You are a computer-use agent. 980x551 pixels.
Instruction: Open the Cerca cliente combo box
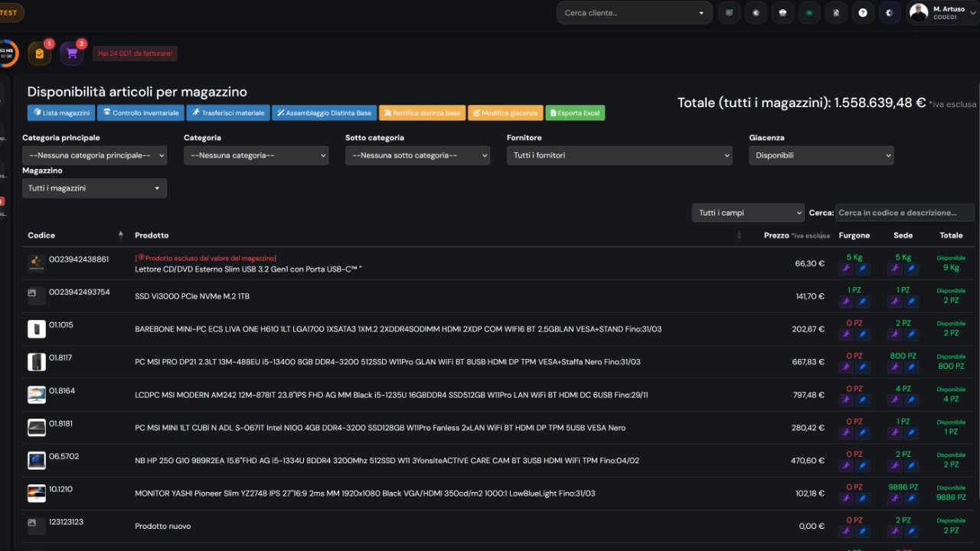(x=634, y=13)
